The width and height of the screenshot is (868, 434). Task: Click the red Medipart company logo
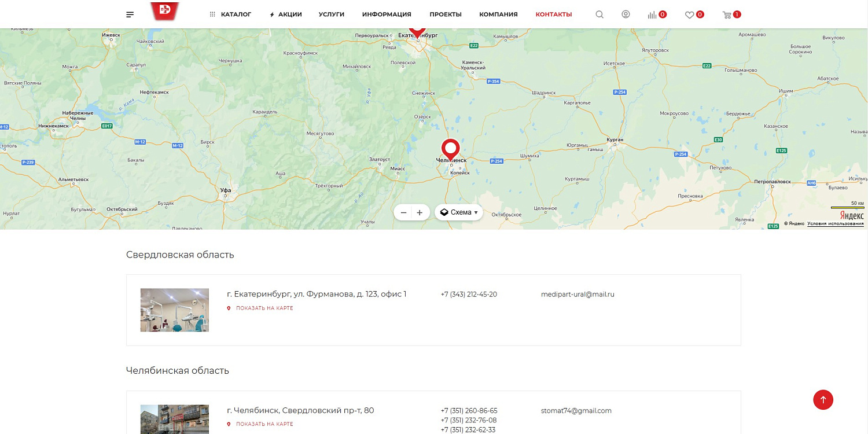click(x=164, y=12)
